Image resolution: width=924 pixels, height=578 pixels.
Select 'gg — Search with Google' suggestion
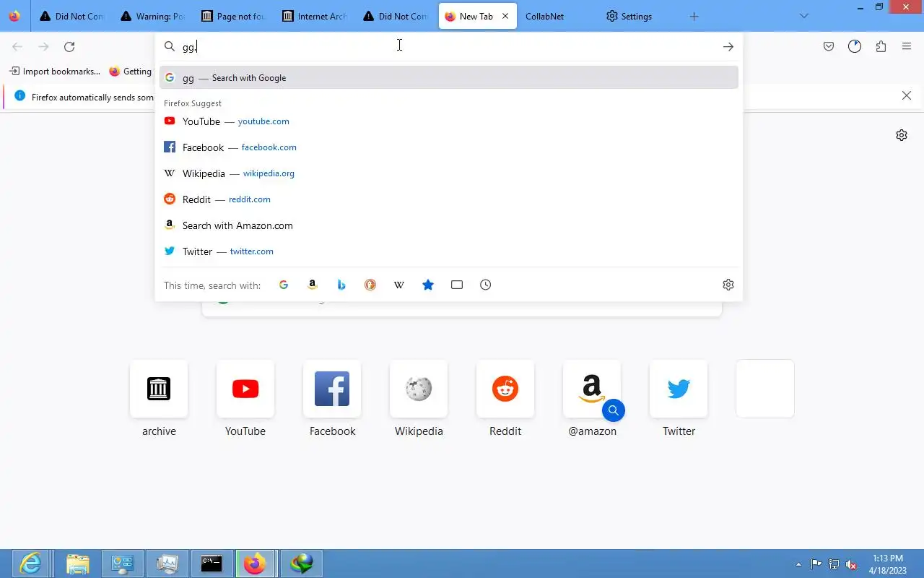click(x=449, y=78)
